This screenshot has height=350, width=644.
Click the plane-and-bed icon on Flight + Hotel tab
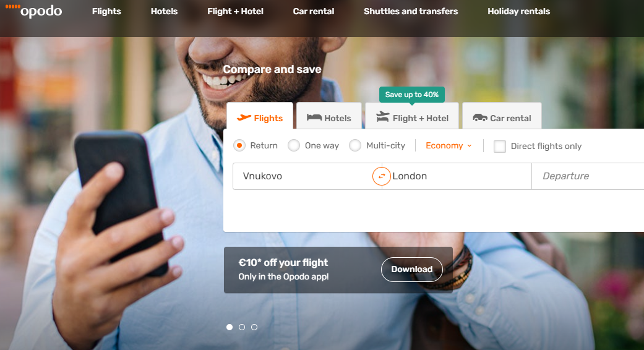click(383, 117)
